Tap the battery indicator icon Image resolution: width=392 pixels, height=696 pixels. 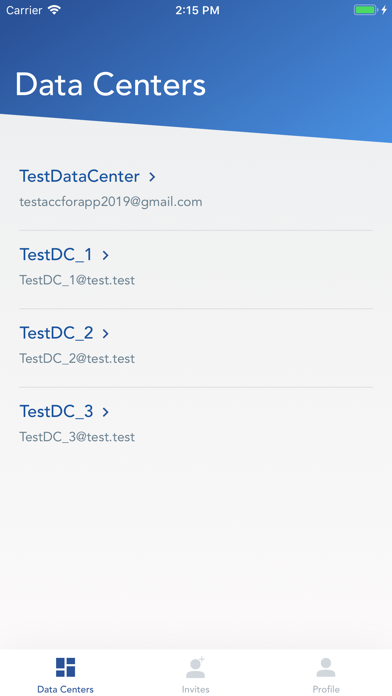pos(365,10)
